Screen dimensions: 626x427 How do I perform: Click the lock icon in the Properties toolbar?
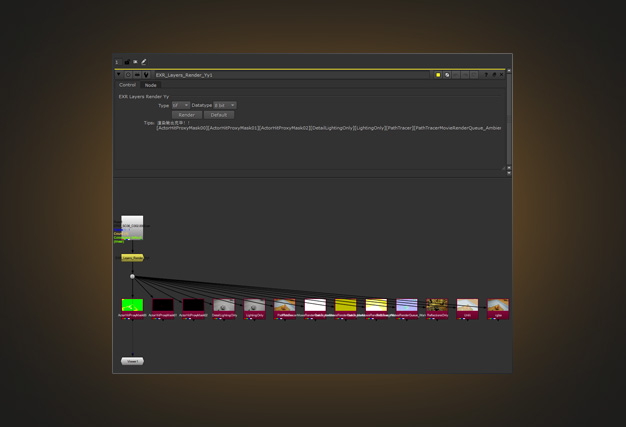click(x=127, y=62)
